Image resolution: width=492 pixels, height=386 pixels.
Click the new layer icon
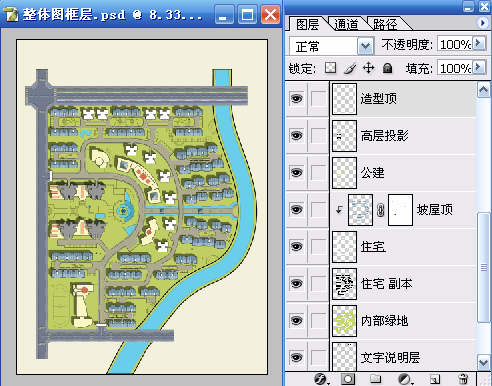(x=435, y=379)
